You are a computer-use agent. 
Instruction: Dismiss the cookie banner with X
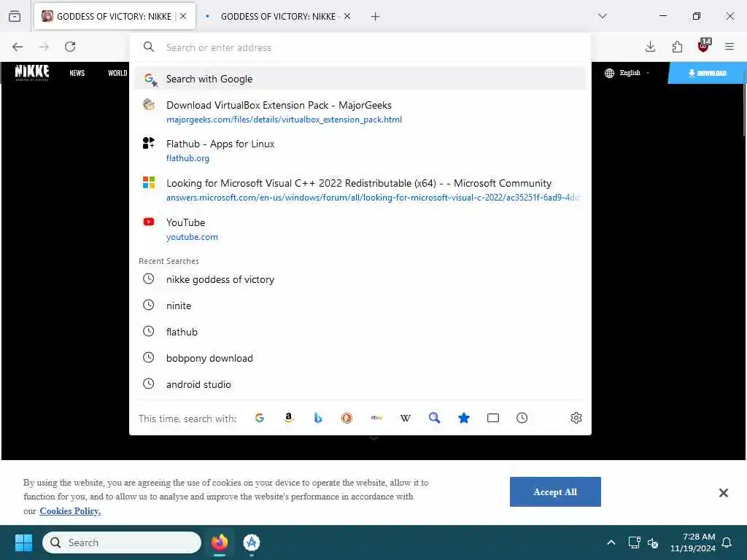tap(723, 493)
